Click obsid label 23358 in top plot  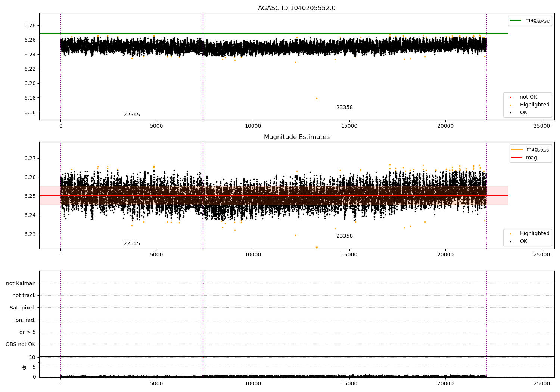345,108
